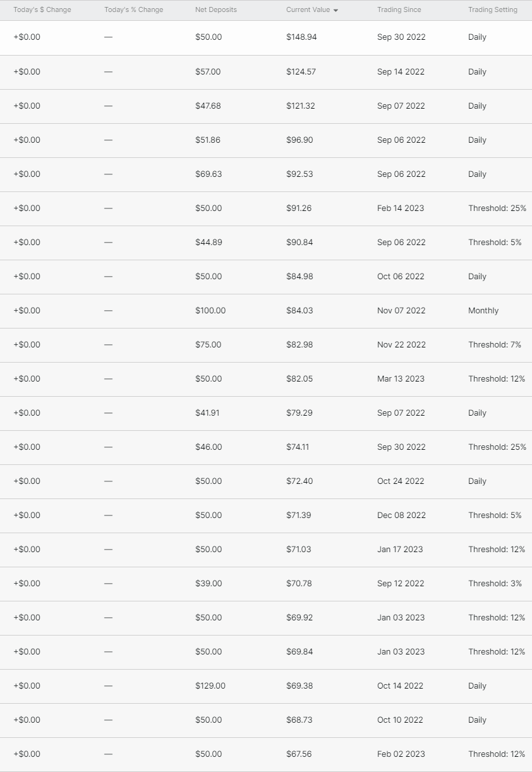532x772 pixels.
Task: Click the row with net deposits $69.63
Action: (266, 174)
